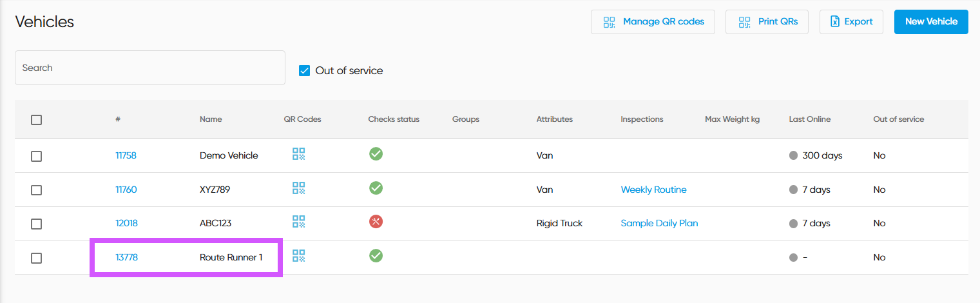
Task: Click QR code icon for Demo Vehicle
Action: point(298,154)
